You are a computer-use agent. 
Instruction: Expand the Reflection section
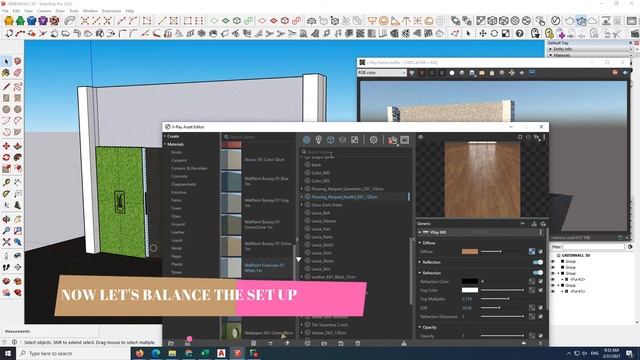click(x=420, y=262)
